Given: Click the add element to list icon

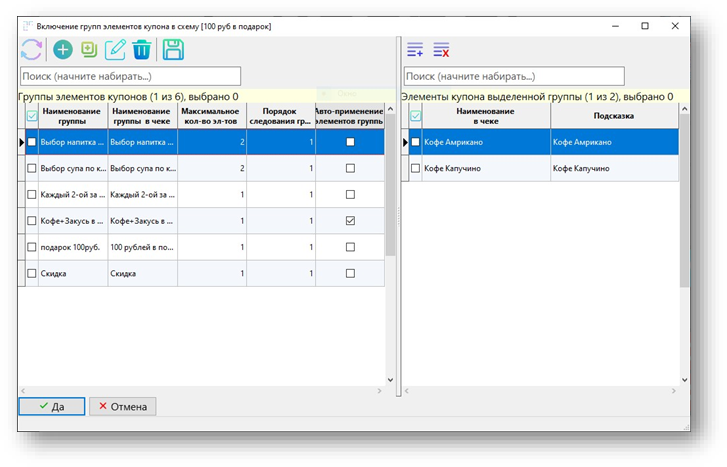Looking at the screenshot, I should pos(415,50).
